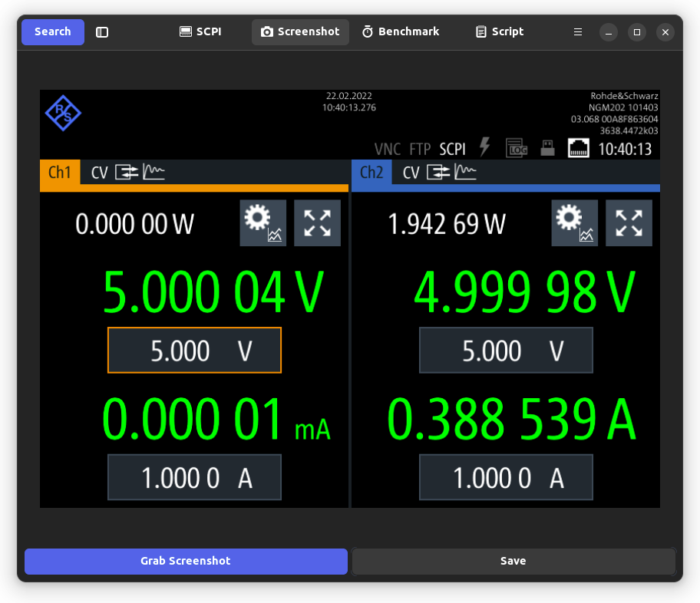Click the LOG logging status icon
The image size is (700, 603).
tap(517, 148)
